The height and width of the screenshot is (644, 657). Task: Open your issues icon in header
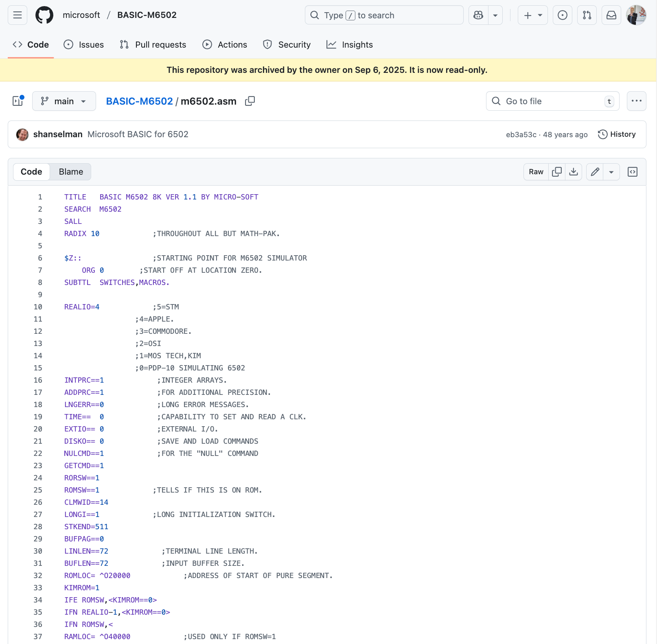(563, 15)
